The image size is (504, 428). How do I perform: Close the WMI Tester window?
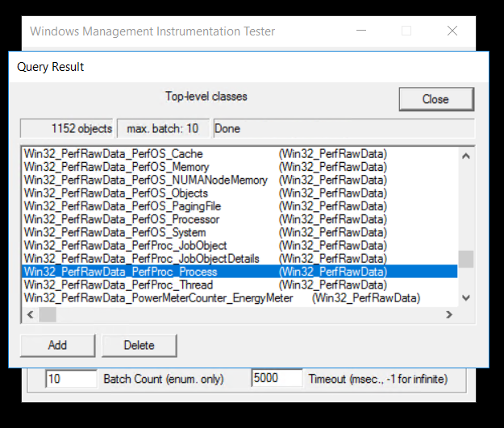click(452, 31)
